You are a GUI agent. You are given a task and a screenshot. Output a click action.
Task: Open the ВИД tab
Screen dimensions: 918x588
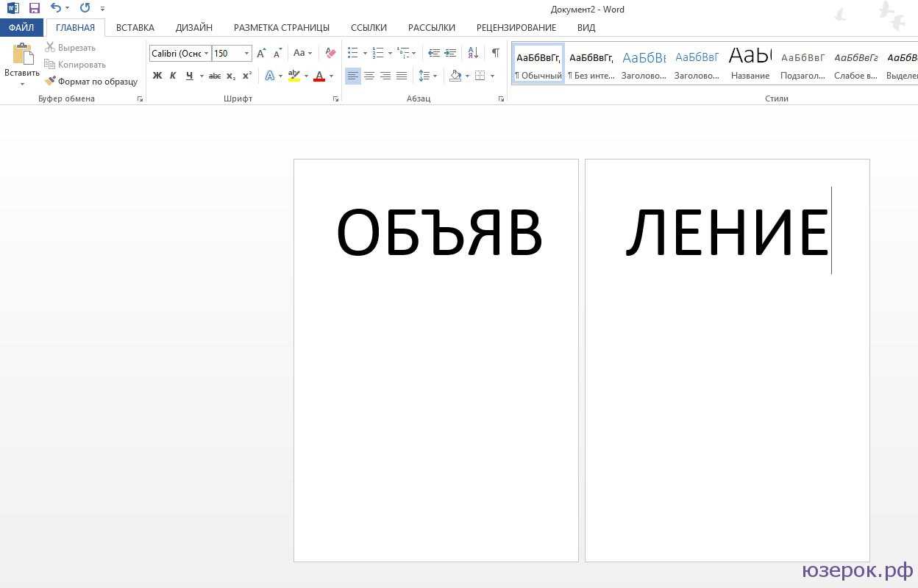click(x=586, y=28)
